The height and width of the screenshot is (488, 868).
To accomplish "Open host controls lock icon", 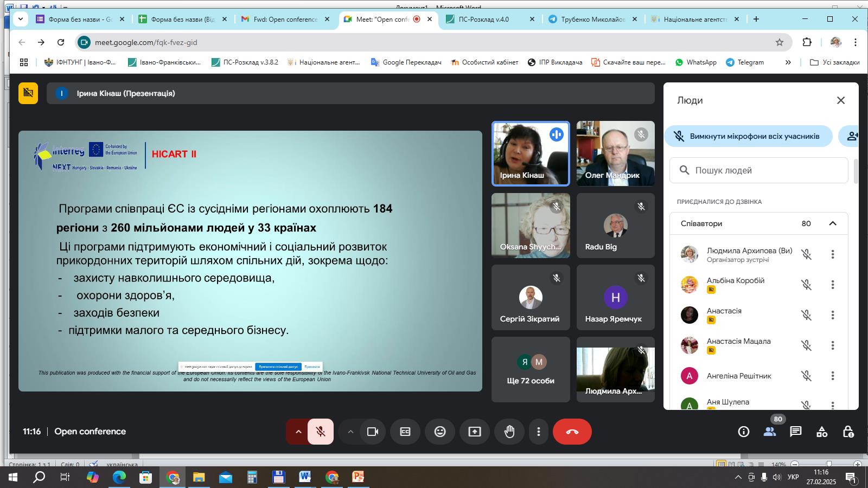I will pos(848,432).
